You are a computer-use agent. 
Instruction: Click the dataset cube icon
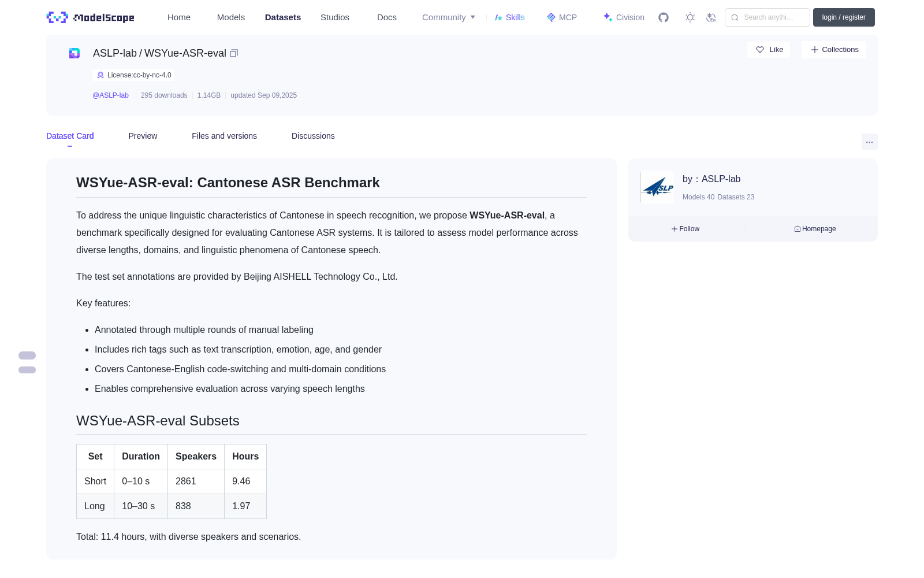click(74, 53)
